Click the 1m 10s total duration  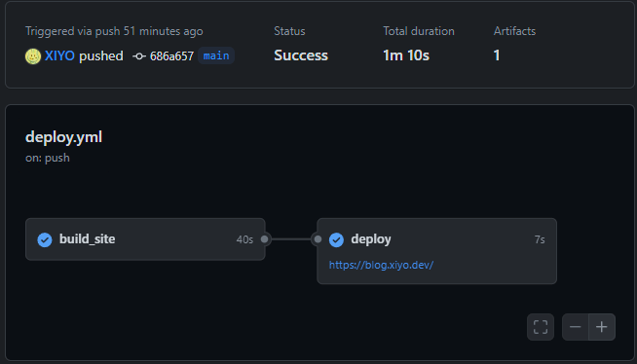406,55
